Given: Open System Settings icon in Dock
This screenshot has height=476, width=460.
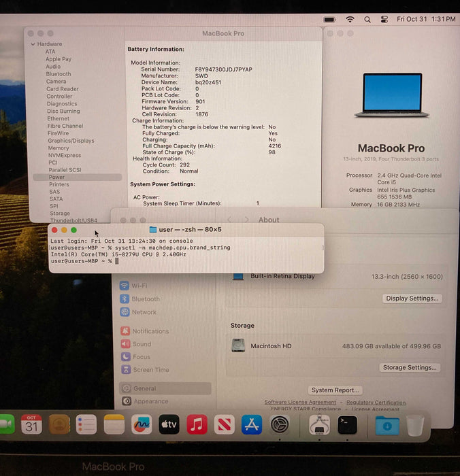Looking at the screenshot, I should pos(280,424).
